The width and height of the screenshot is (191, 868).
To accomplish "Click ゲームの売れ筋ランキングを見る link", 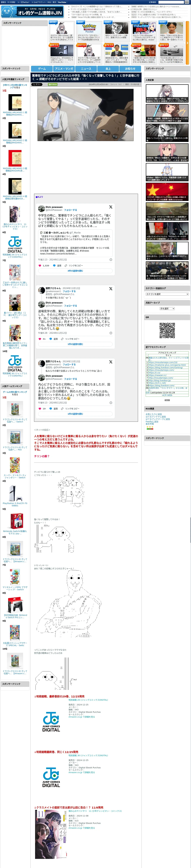I will tap(15, 393).
